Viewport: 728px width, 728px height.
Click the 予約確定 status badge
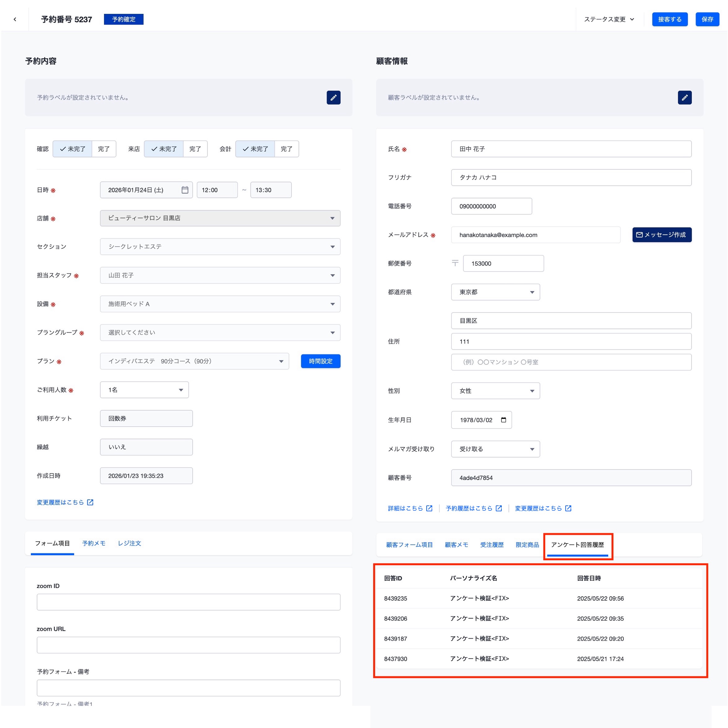click(x=124, y=19)
